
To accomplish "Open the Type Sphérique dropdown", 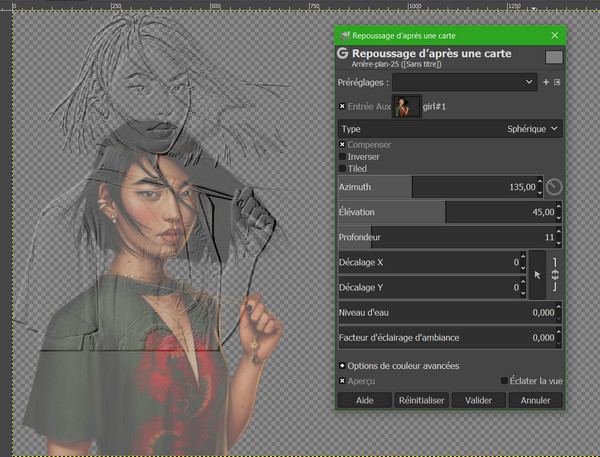I will pos(450,129).
